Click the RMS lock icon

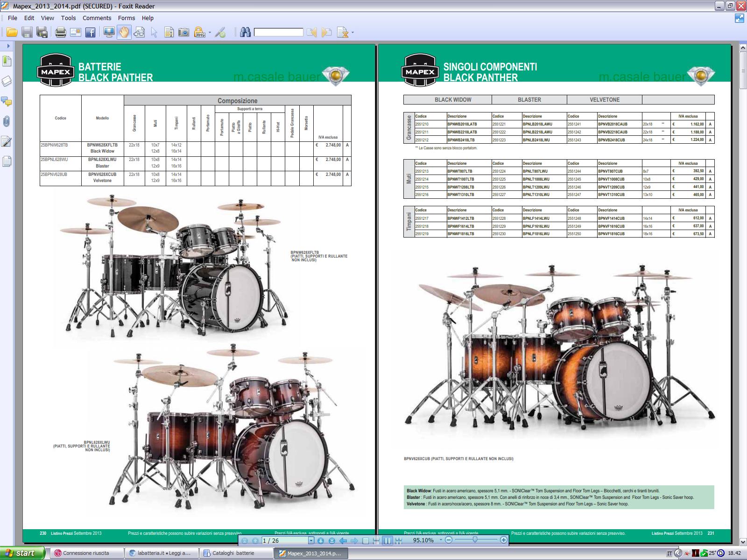(200, 32)
